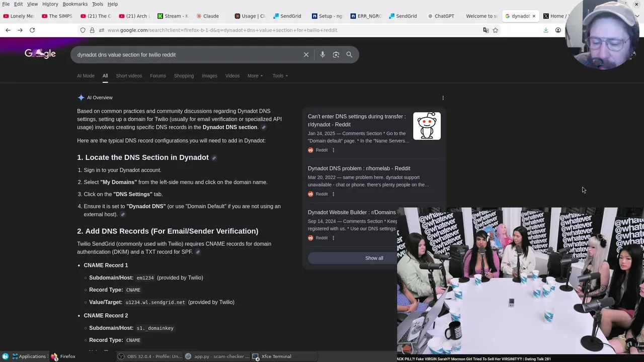Open options for Jan 24, 2025 Reddit result

point(333,150)
